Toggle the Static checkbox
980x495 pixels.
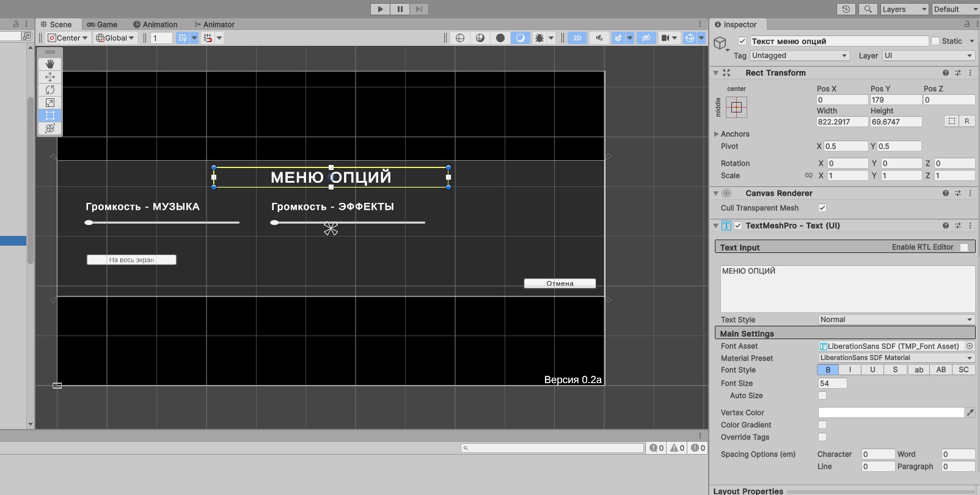pyautogui.click(x=935, y=41)
